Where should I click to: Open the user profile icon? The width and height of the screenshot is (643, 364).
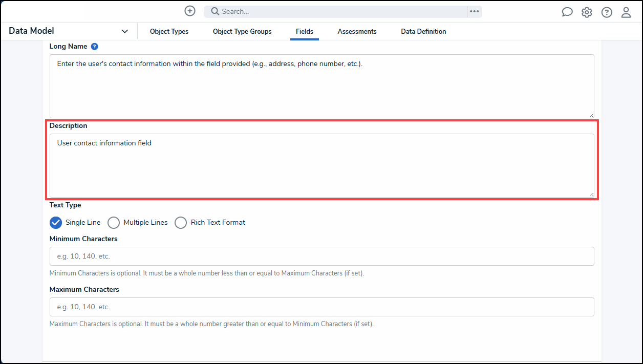click(x=626, y=12)
